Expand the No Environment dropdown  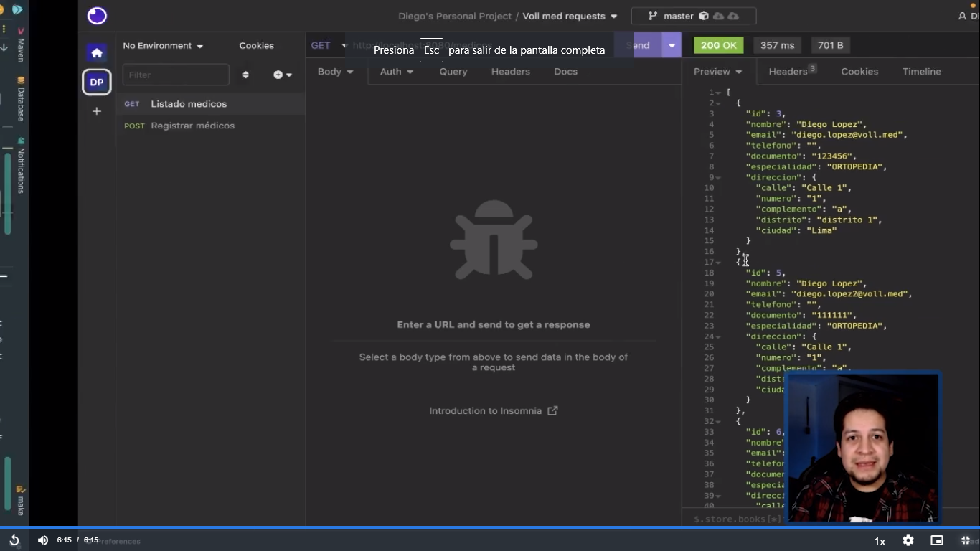[x=163, y=46]
